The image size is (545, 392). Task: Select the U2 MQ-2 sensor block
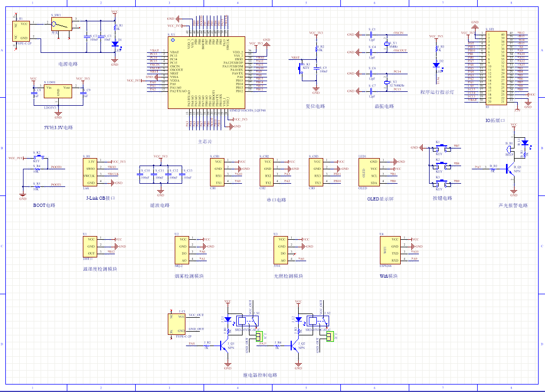coord(182,250)
